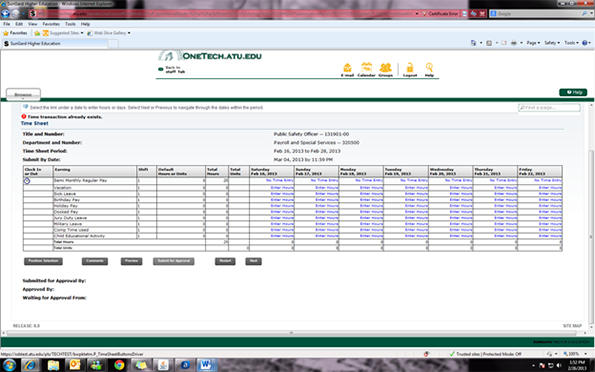Click the Submit for Approval button
The height and width of the screenshot is (372, 595).
(x=174, y=261)
